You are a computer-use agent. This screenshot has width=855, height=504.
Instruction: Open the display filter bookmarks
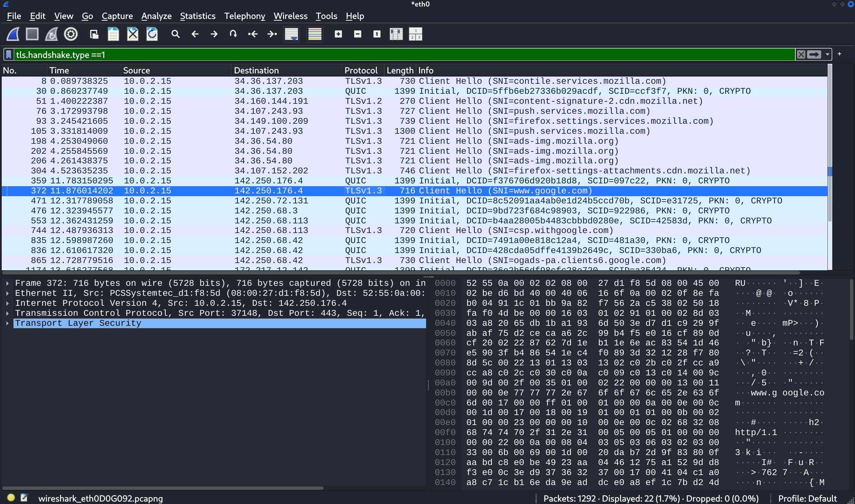click(x=9, y=54)
